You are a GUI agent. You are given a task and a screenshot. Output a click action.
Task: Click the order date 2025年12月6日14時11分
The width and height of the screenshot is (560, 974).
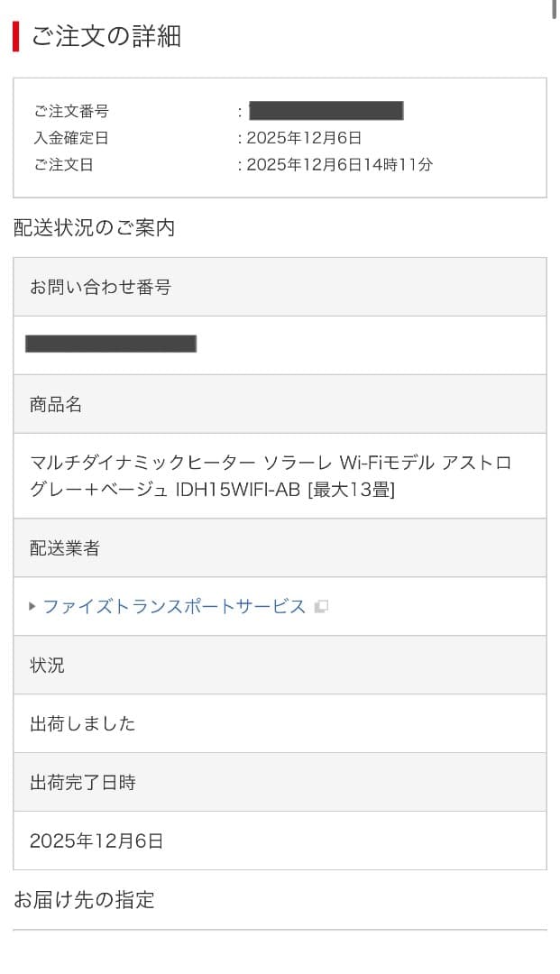[x=334, y=165]
